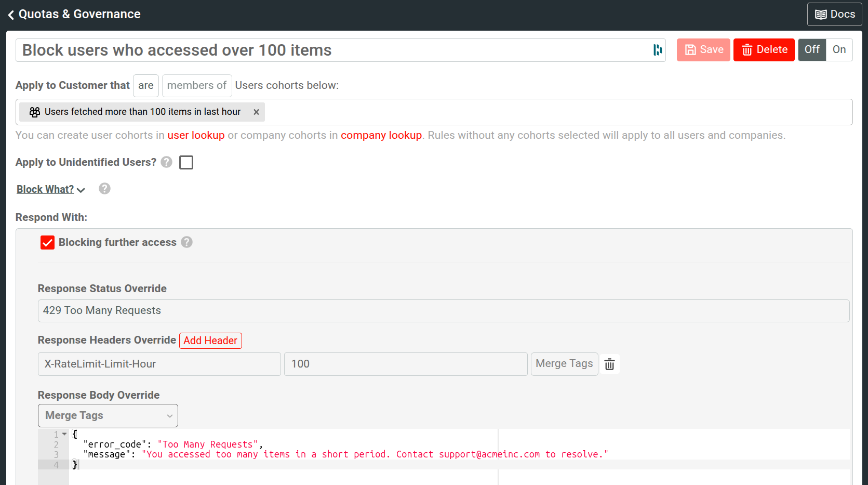
Task: Open Merge Tags for the header row
Action: point(564,364)
